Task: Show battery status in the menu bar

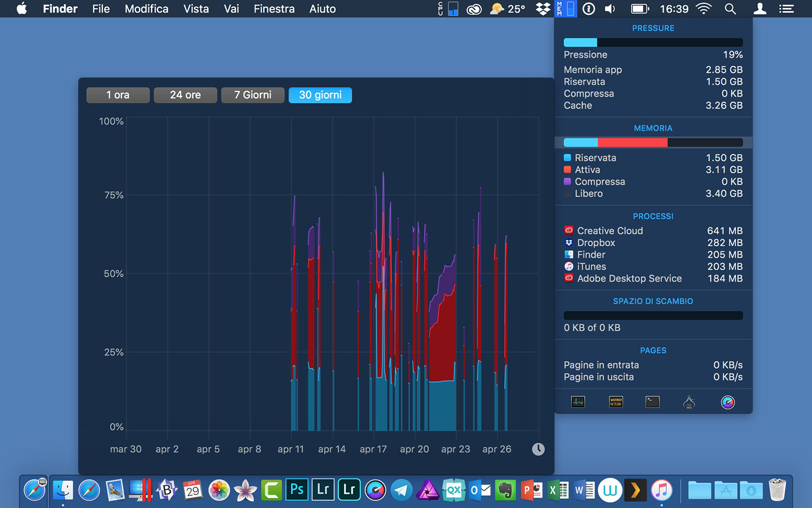Action: click(x=640, y=9)
